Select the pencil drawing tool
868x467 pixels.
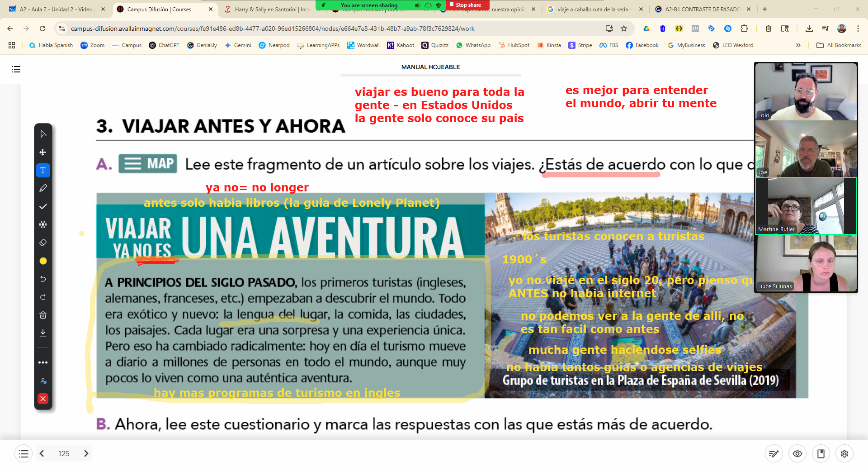coord(43,188)
